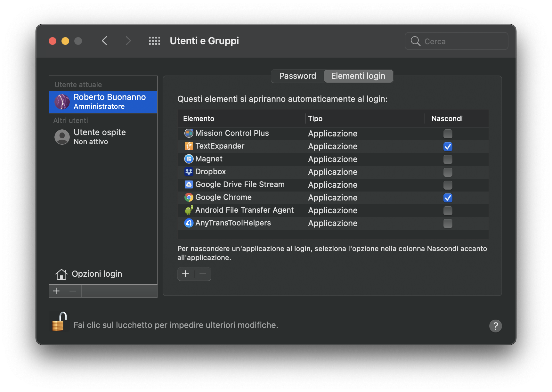This screenshot has height=392, width=552.
Task: Click Applicazione in the Google Chrome row
Action: tap(333, 198)
